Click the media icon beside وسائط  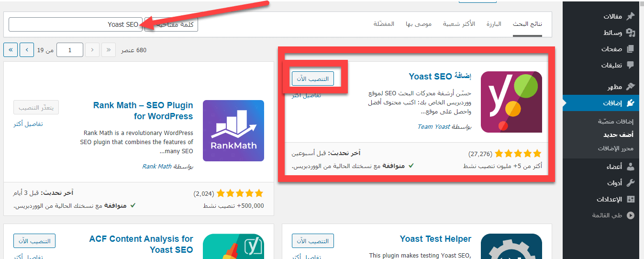click(x=630, y=33)
